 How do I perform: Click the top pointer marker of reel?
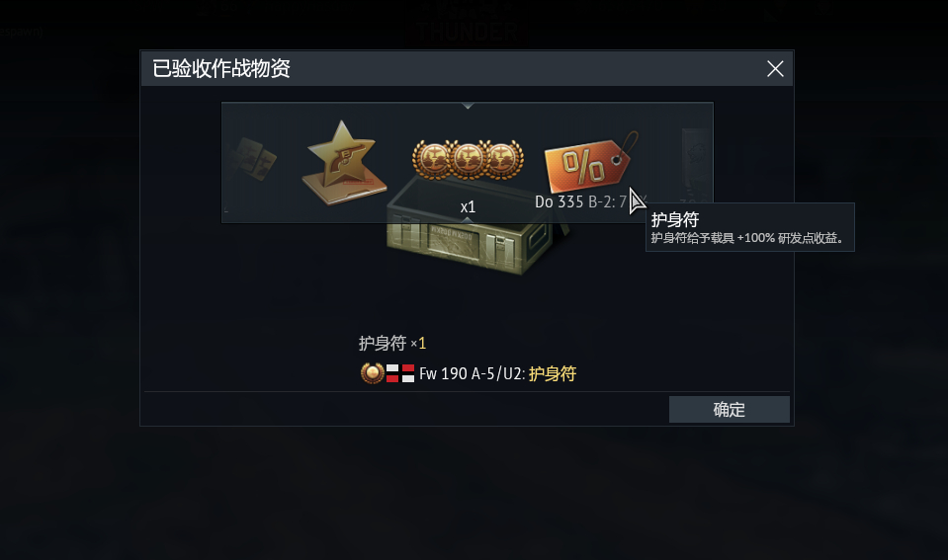pos(468,106)
